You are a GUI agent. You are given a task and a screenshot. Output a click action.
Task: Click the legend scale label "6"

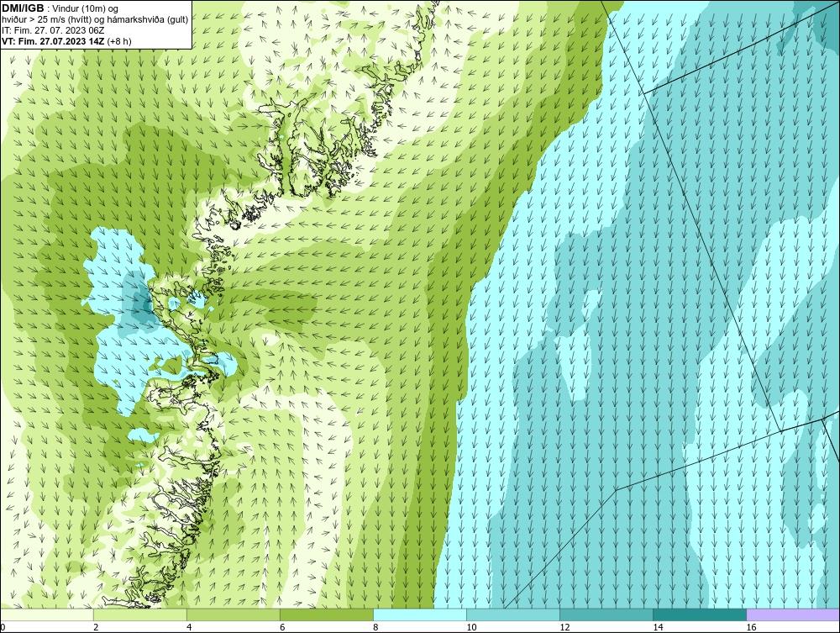coord(282,627)
